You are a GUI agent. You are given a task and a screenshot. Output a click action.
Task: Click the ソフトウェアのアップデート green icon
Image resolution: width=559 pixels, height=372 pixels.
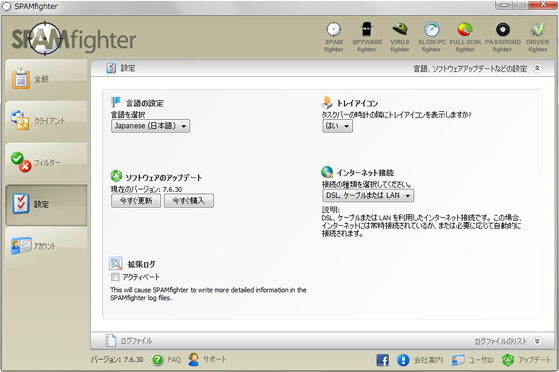[x=116, y=176]
